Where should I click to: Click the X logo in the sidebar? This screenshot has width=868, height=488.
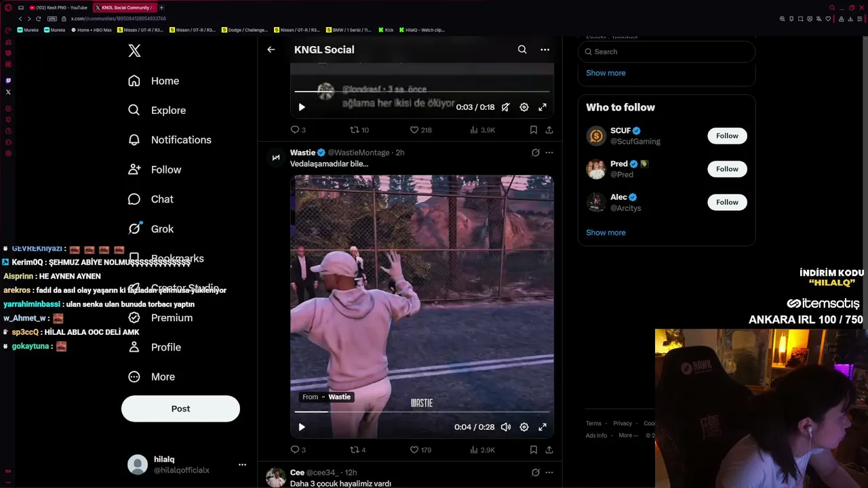pos(134,51)
